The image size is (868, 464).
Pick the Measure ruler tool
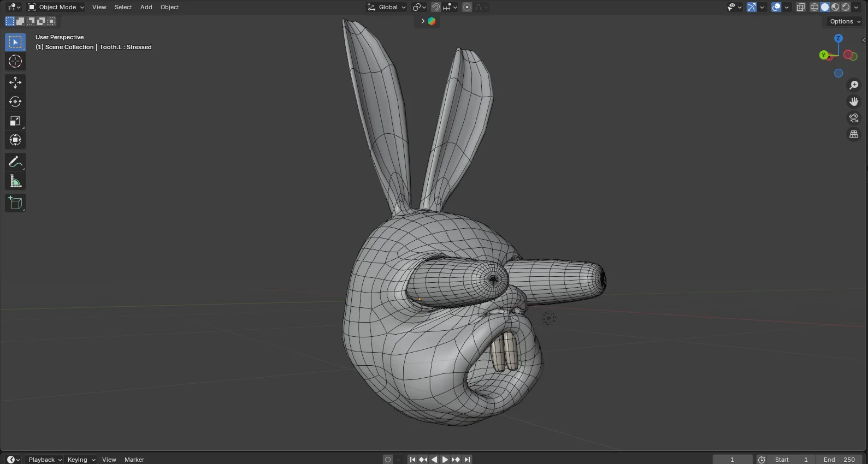(15, 181)
